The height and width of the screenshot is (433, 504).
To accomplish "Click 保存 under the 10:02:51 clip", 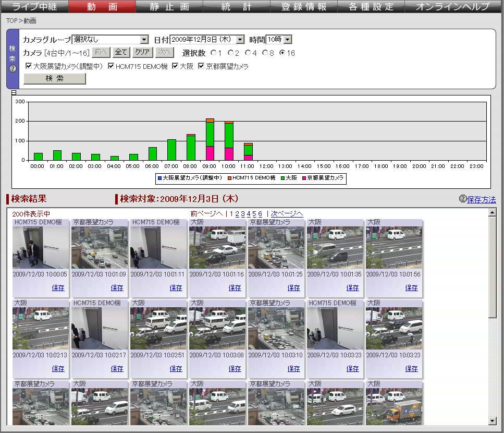I will point(176,369).
